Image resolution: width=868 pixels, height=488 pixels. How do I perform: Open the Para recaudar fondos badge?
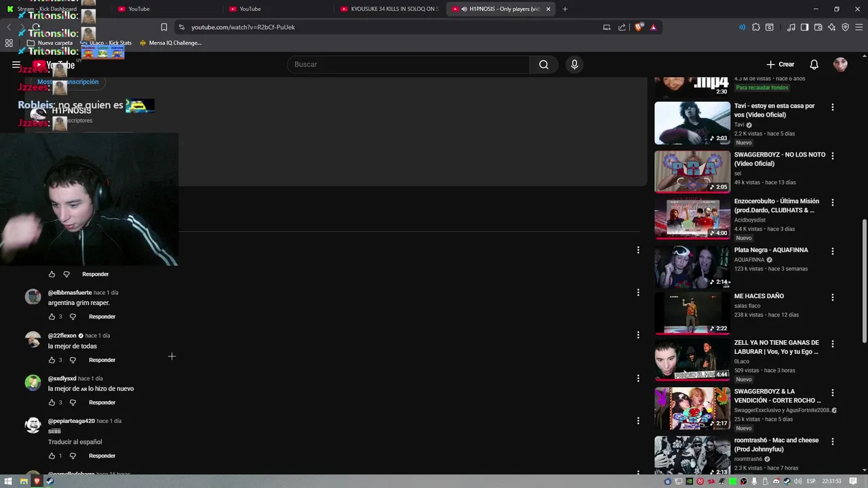coord(762,87)
